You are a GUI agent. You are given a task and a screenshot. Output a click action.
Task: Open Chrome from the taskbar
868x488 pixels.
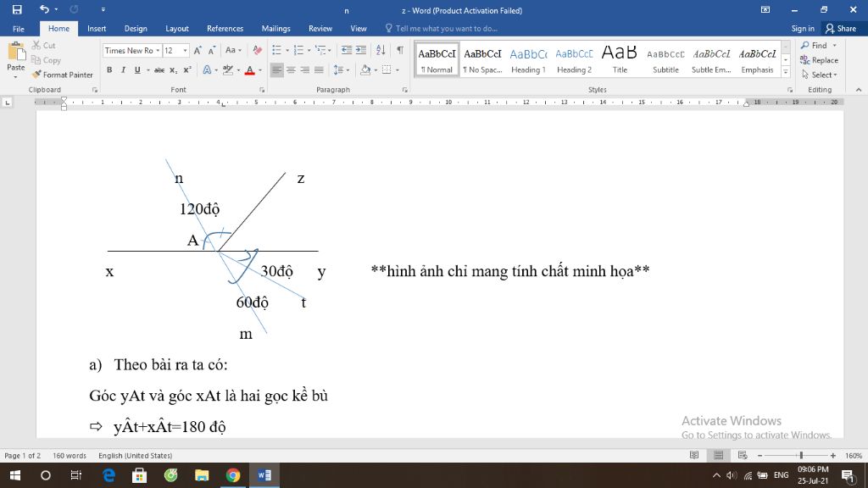[233, 475]
